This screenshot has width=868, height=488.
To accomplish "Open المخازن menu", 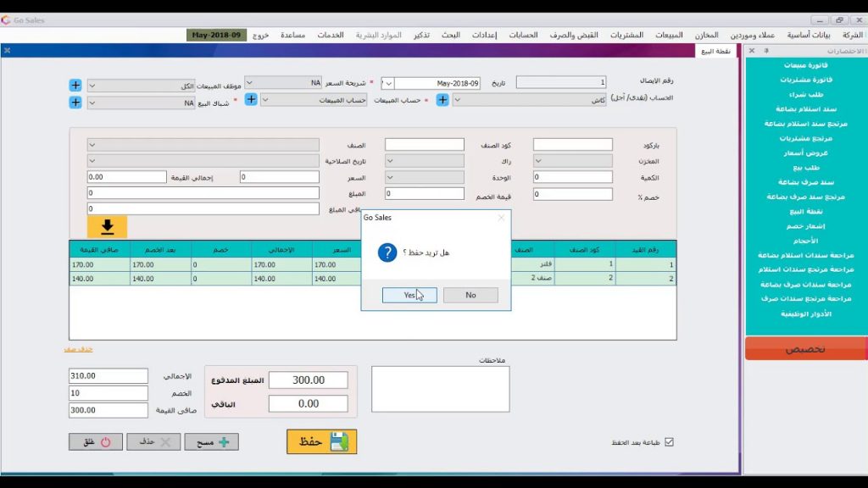I will pos(707,35).
